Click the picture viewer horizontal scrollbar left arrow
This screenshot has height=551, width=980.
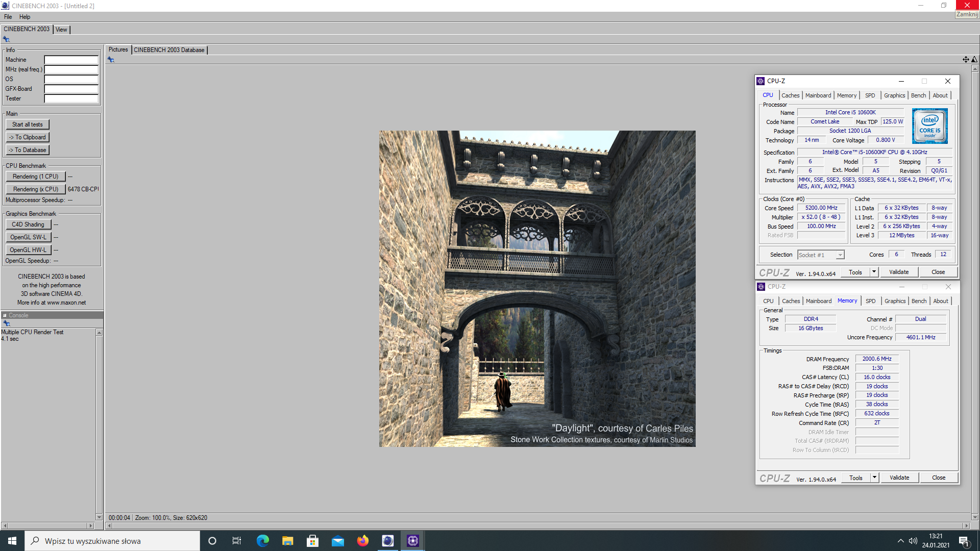click(109, 525)
